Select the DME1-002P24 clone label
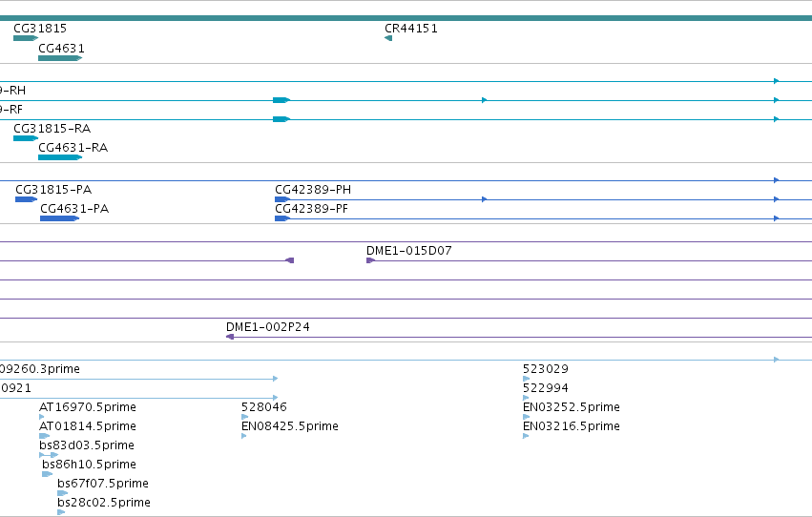The image size is (812, 517). click(268, 327)
